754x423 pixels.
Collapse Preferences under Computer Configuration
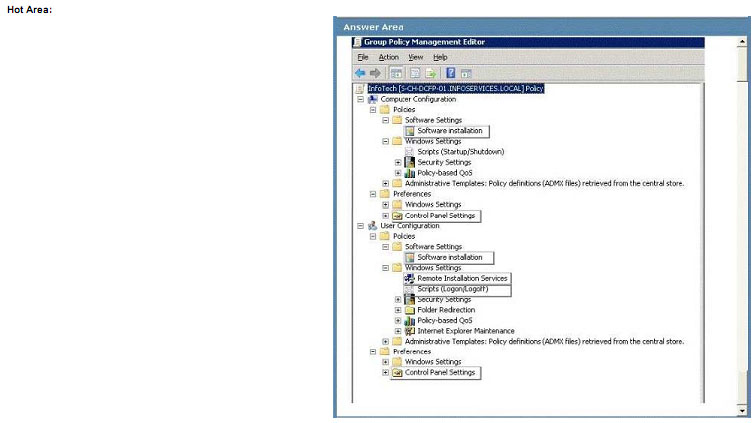tap(373, 194)
